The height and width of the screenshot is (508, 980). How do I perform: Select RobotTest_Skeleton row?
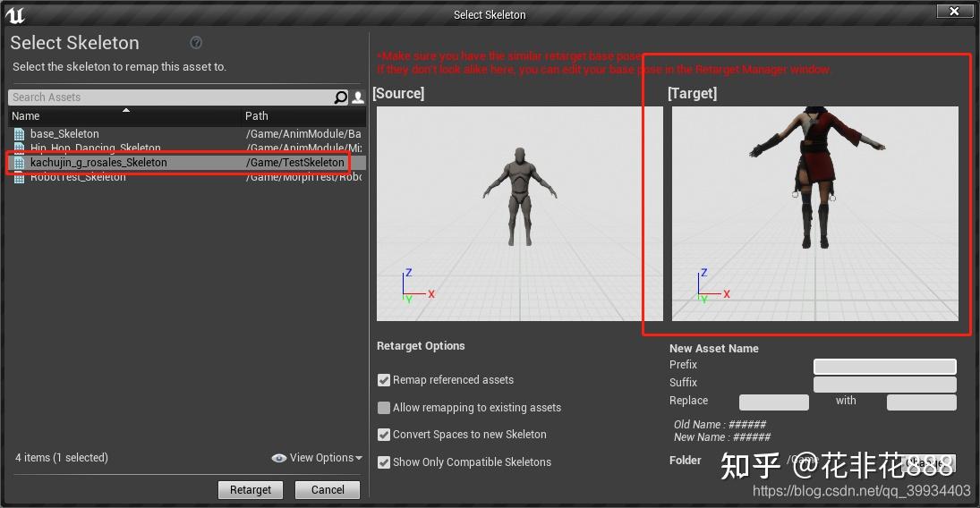(x=187, y=177)
